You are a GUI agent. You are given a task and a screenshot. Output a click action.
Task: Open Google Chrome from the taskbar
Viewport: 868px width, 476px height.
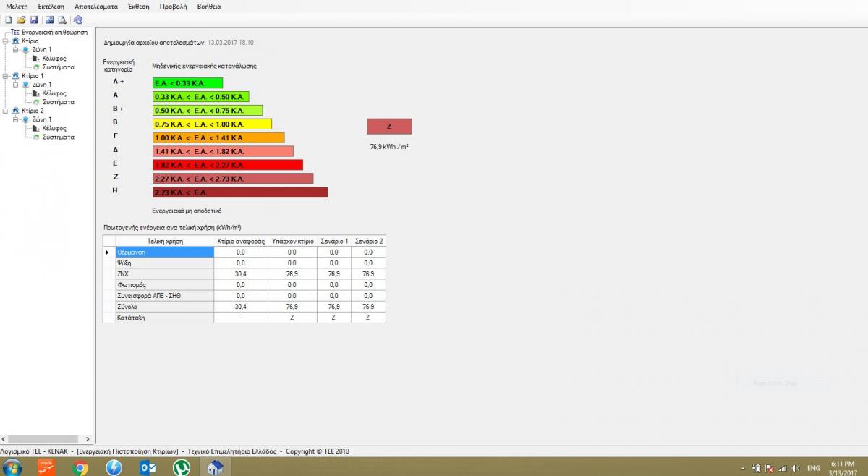[81, 467]
